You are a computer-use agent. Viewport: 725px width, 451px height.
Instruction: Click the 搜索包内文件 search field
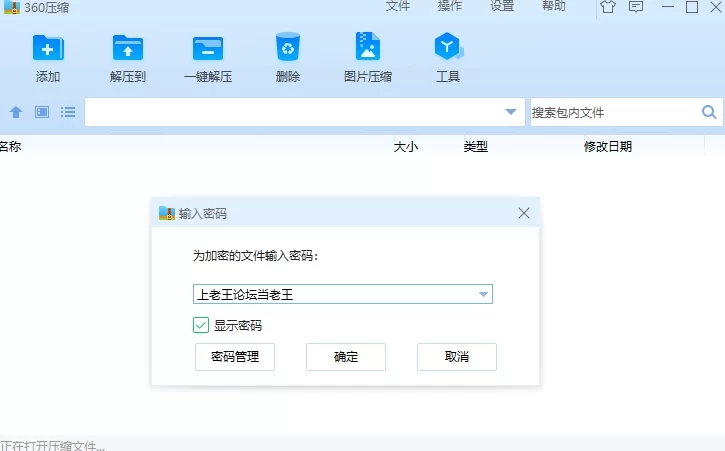click(x=612, y=112)
